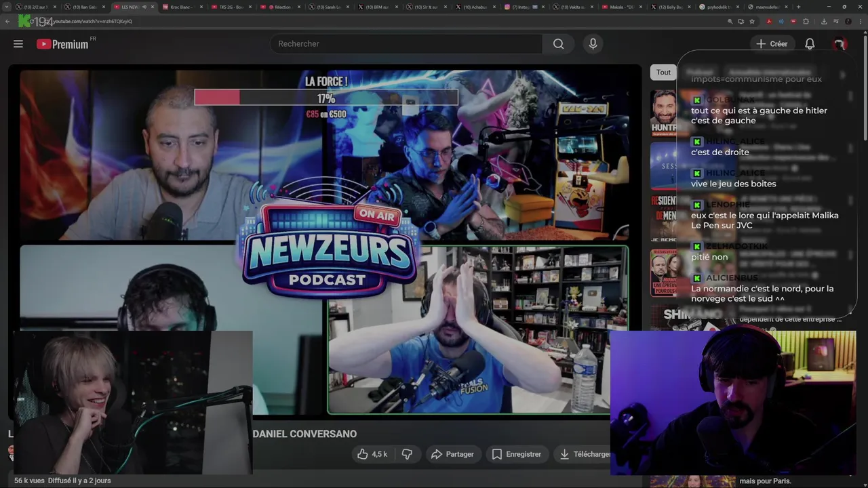Viewport: 868px width, 488px height.
Task: Click chat message 'vive le jeu des boites'
Action: pyautogui.click(x=733, y=184)
